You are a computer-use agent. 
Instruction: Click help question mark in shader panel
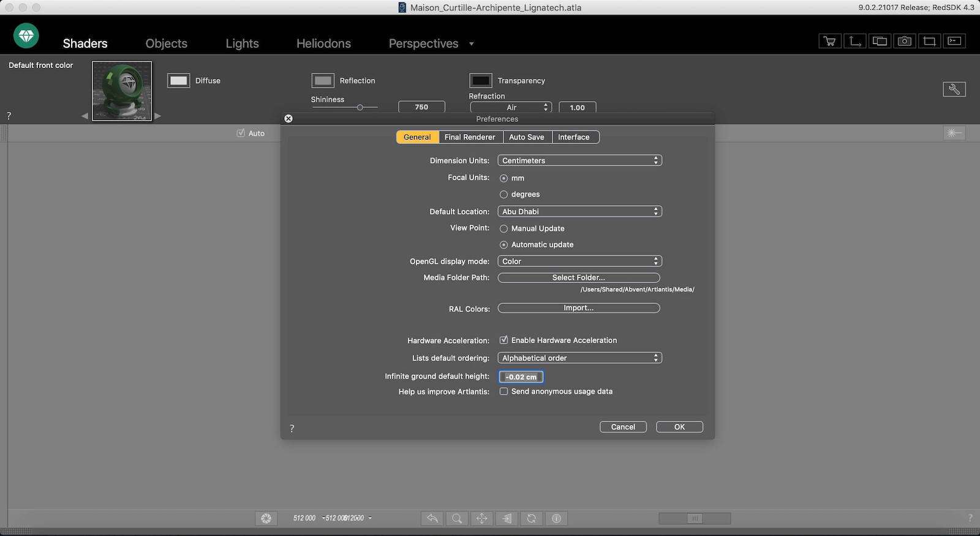pyautogui.click(x=9, y=116)
